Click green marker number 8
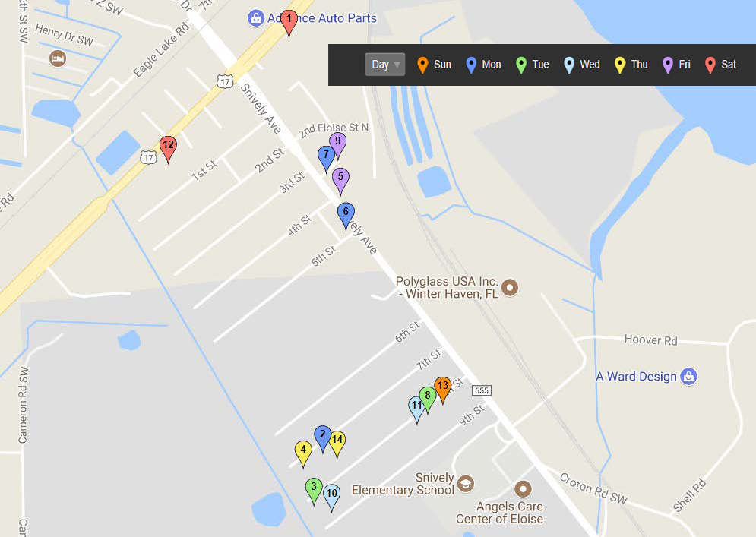Image resolution: width=756 pixels, height=537 pixels. pyautogui.click(x=427, y=398)
